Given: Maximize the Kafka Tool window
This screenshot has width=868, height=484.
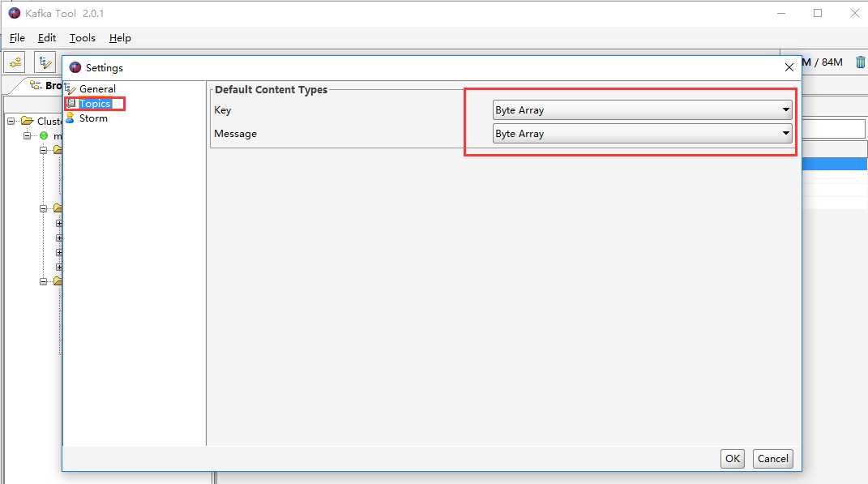Looking at the screenshot, I should click(818, 13).
